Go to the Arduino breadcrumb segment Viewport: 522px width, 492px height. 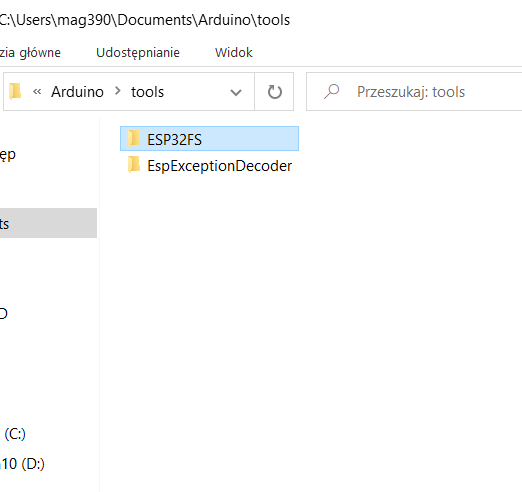(x=77, y=92)
